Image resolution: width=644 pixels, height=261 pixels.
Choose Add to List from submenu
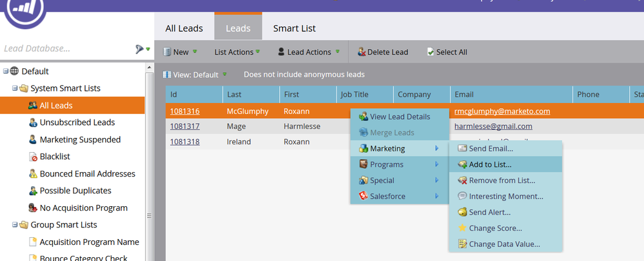coord(505,164)
